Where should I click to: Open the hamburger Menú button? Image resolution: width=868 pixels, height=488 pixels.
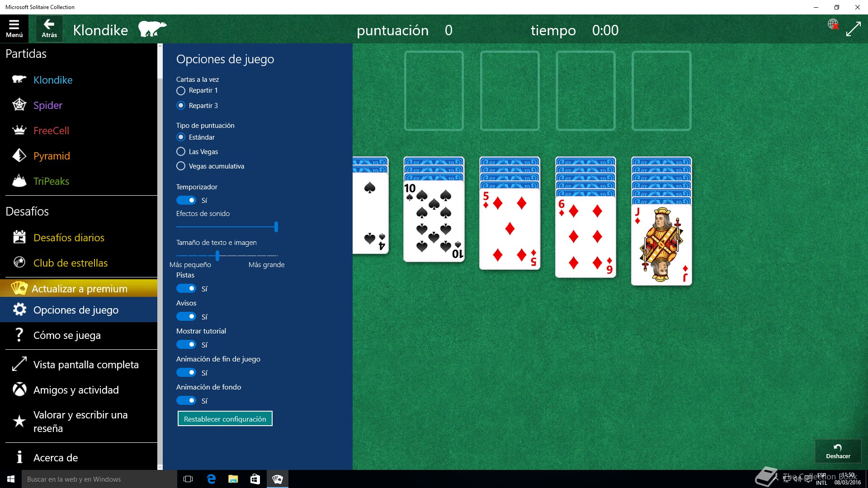[x=14, y=28]
